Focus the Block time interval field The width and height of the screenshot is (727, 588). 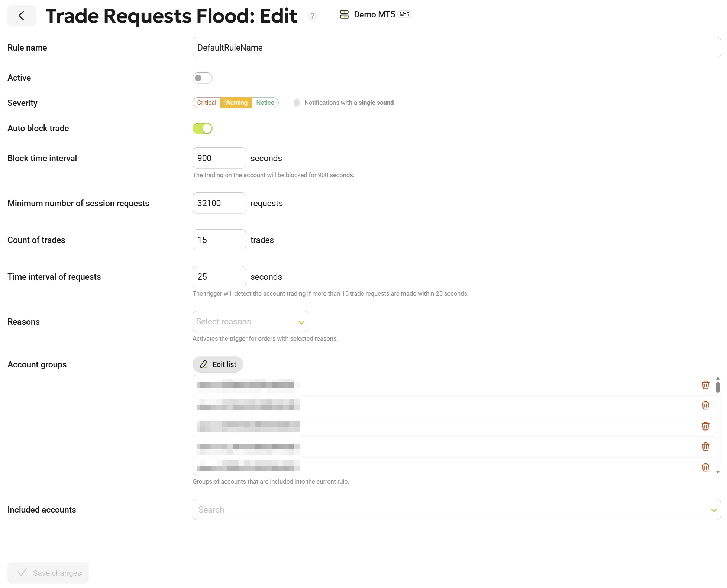click(219, 158)
